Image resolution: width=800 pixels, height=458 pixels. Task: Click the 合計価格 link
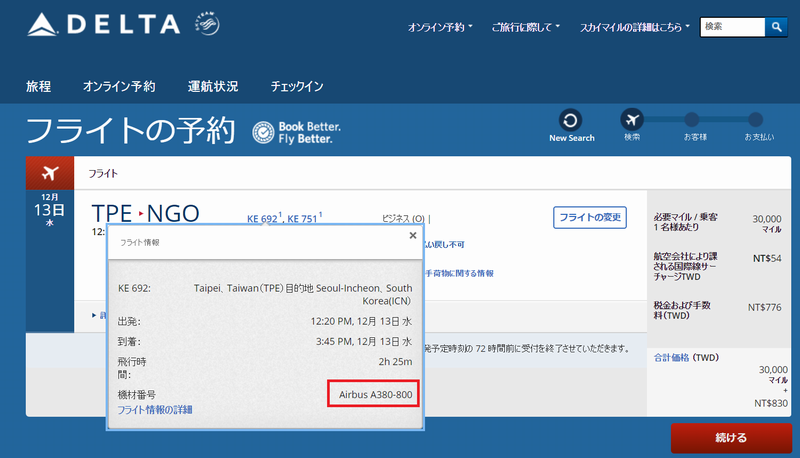click(x=671, y=358)
